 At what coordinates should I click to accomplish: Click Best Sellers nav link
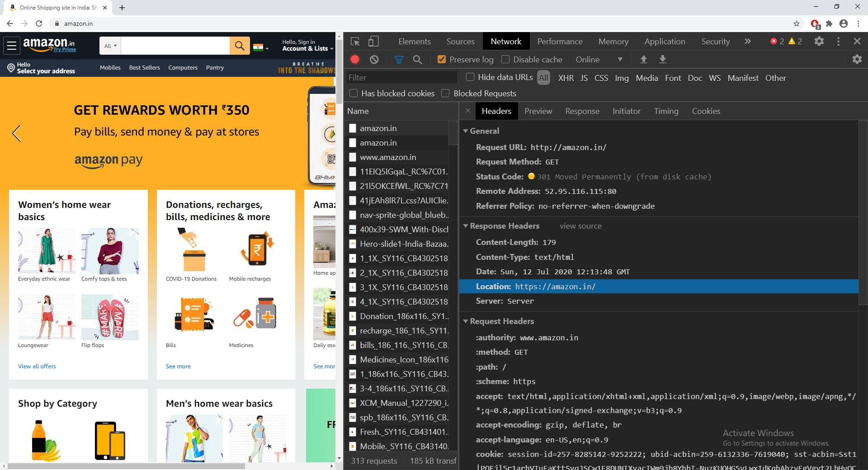coord(144,67)
